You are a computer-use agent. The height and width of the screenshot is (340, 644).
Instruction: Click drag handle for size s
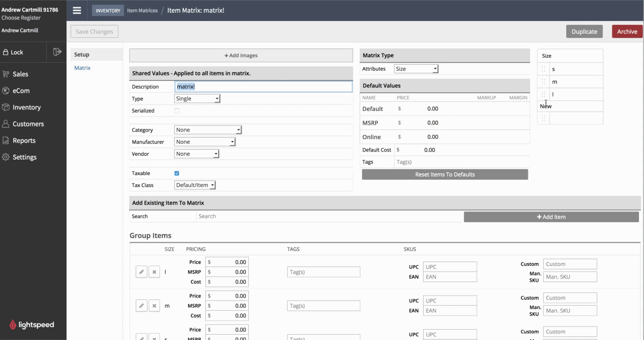pyautogui.click(x=543, y=69)
